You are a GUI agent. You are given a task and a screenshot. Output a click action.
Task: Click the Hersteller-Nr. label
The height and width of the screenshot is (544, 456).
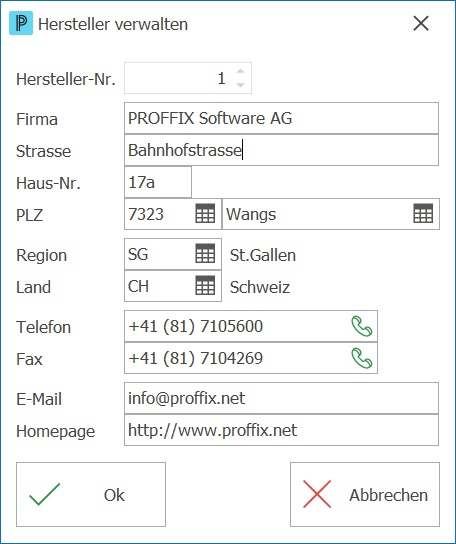pos(66,79)
